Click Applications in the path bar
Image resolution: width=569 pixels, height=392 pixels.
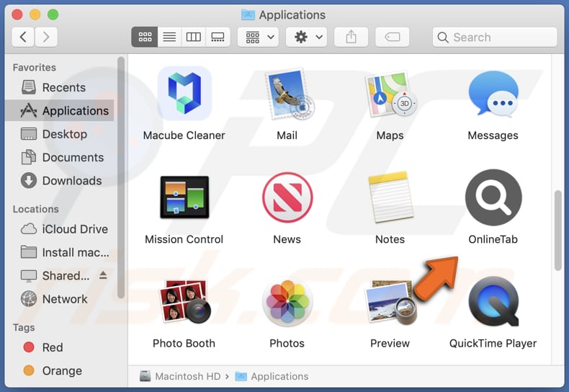pos(272,376)
